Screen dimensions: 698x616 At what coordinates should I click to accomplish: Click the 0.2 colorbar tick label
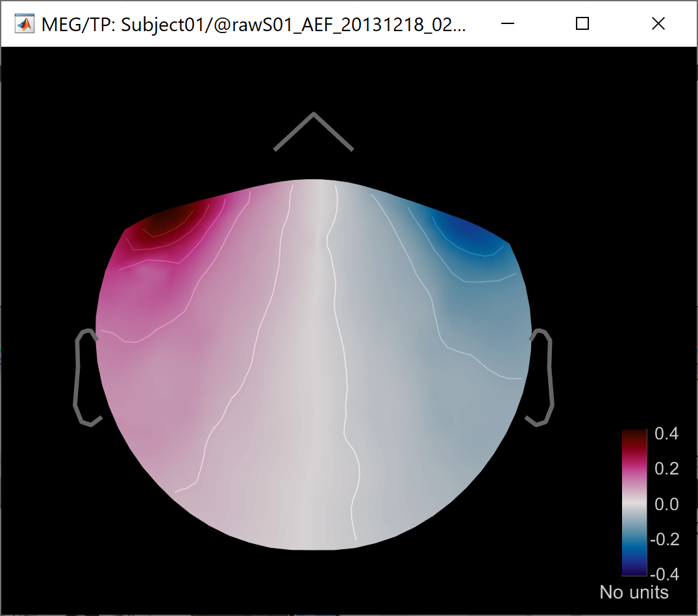point(666,469)
